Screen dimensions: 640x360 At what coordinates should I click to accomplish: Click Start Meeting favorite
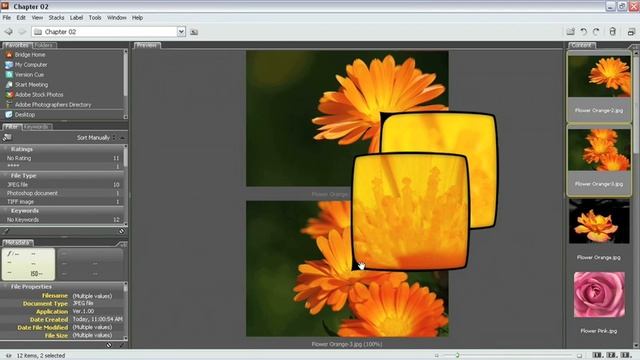point(31,84)
